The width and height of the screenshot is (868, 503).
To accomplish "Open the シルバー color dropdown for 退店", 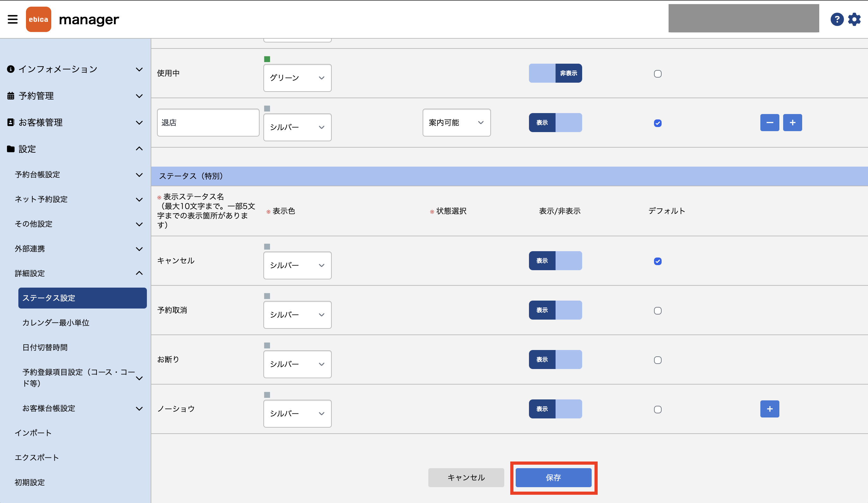I will pos(298,127).
